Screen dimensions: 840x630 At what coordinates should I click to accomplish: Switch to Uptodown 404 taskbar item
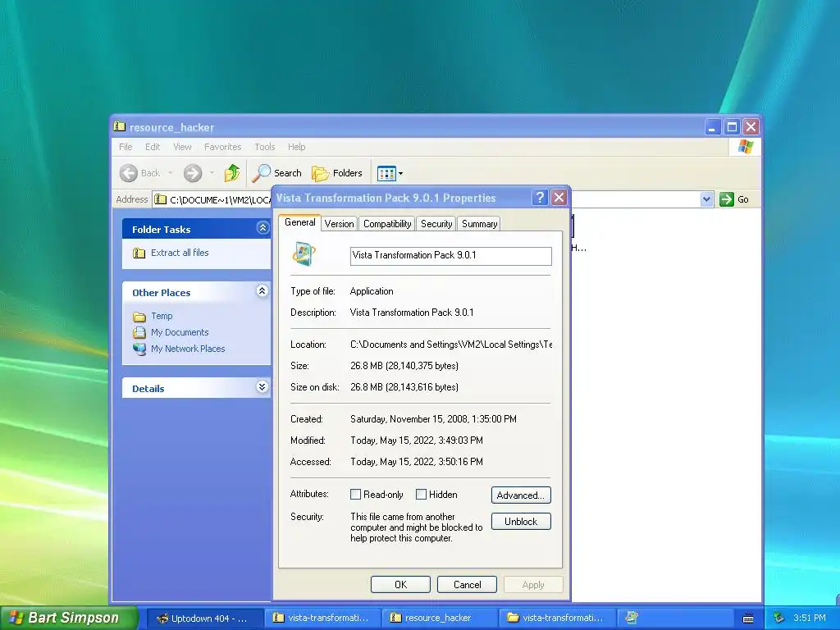(204, 618)
